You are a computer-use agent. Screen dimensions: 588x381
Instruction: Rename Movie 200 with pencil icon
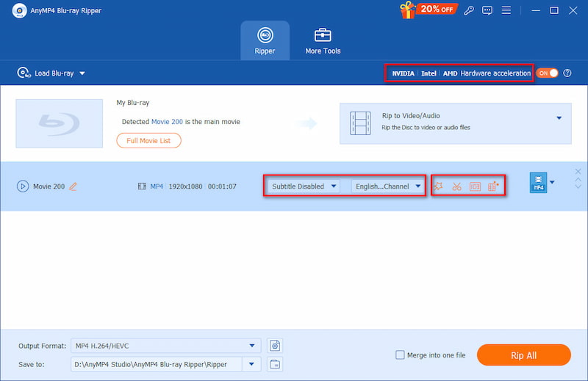(73, 186)
